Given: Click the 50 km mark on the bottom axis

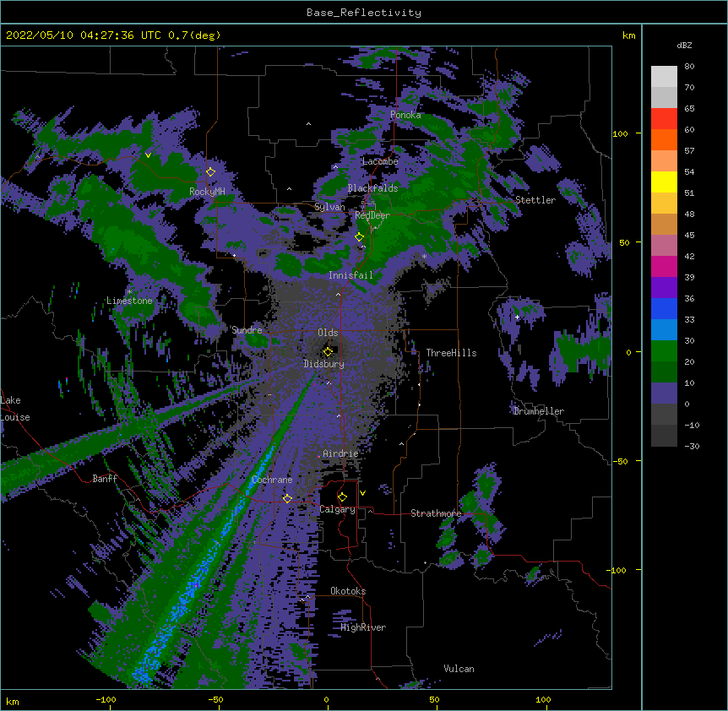Looking at the screenshot, I should pyautogui.click(x=434, y=699).
